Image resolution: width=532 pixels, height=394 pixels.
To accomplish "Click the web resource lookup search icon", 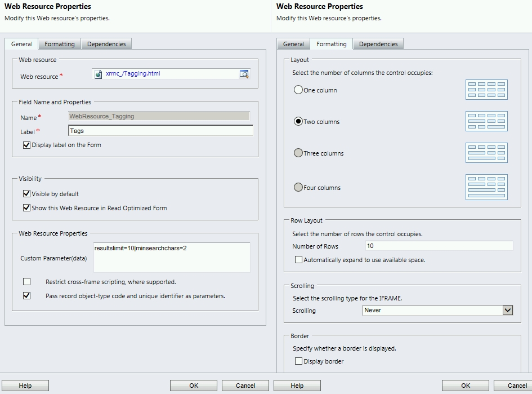I will pos(244,74).
